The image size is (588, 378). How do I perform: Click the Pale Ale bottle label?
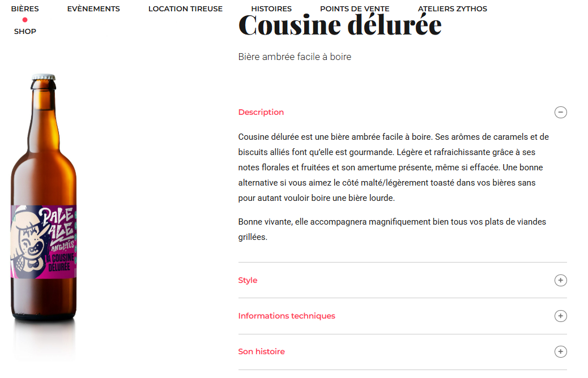point(44,242)
